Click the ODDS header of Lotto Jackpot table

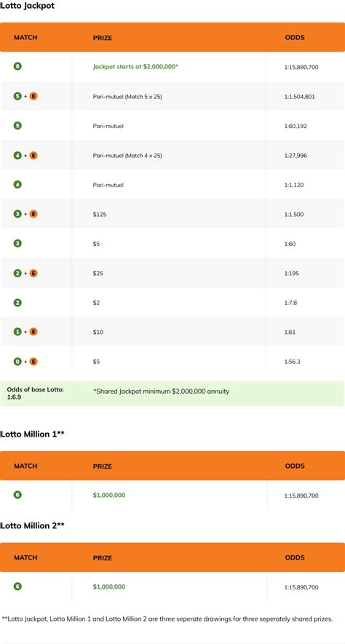point(295,38)
